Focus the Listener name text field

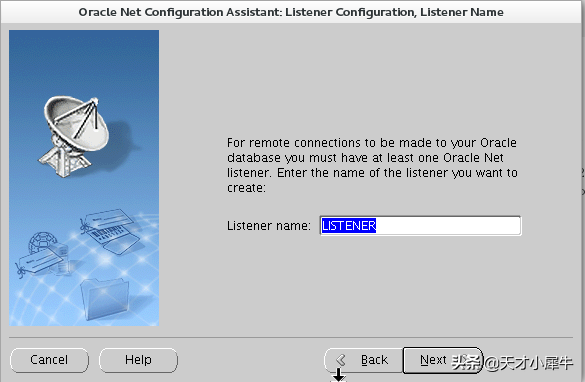coord(420,226)
